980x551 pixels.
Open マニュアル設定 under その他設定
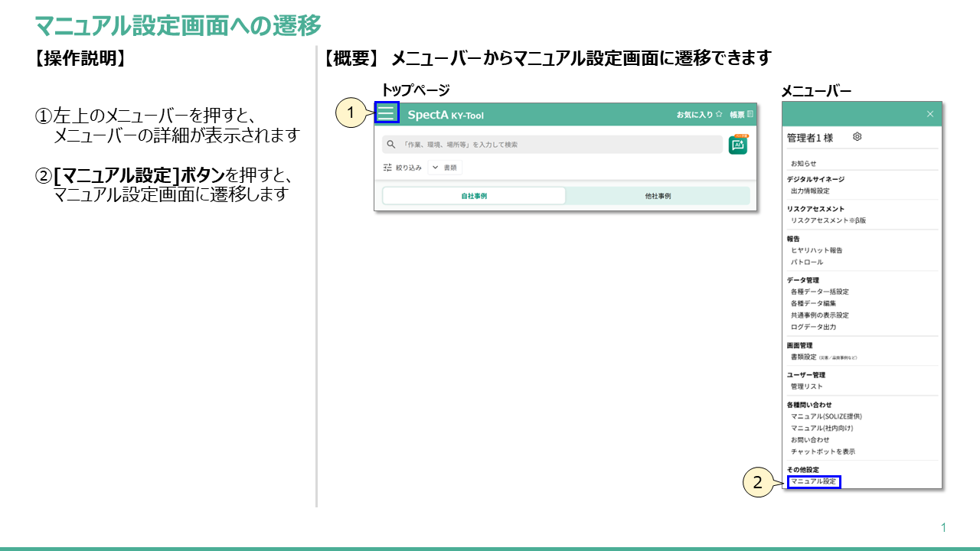click(x=813, y=482)
